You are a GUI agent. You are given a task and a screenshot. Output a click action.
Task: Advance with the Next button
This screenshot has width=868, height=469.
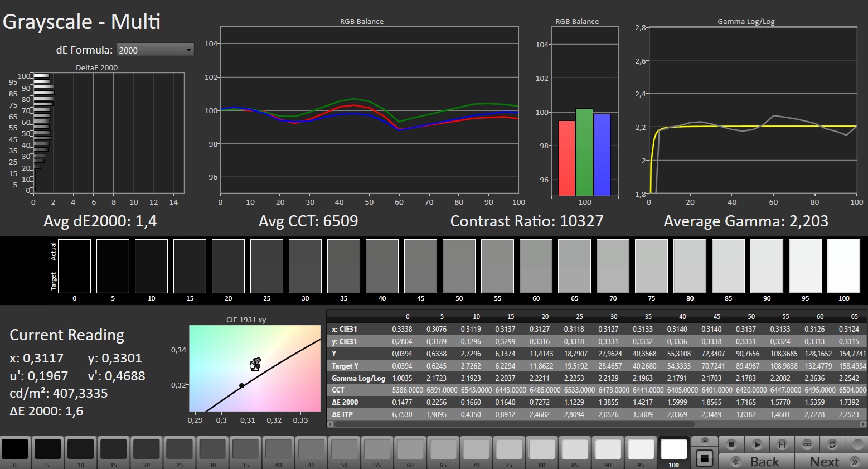(x=831, y=461)
